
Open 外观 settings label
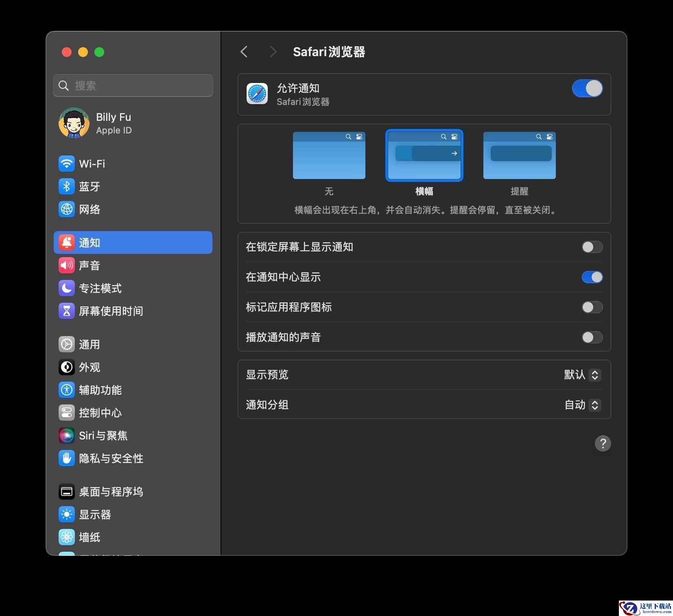(90, 367)
